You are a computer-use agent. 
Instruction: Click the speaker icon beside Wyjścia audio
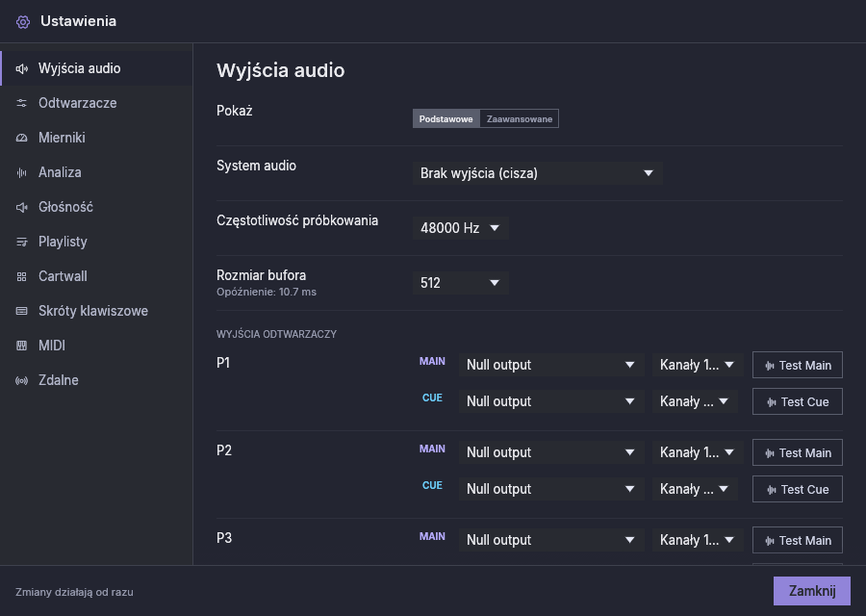(21, 68)
